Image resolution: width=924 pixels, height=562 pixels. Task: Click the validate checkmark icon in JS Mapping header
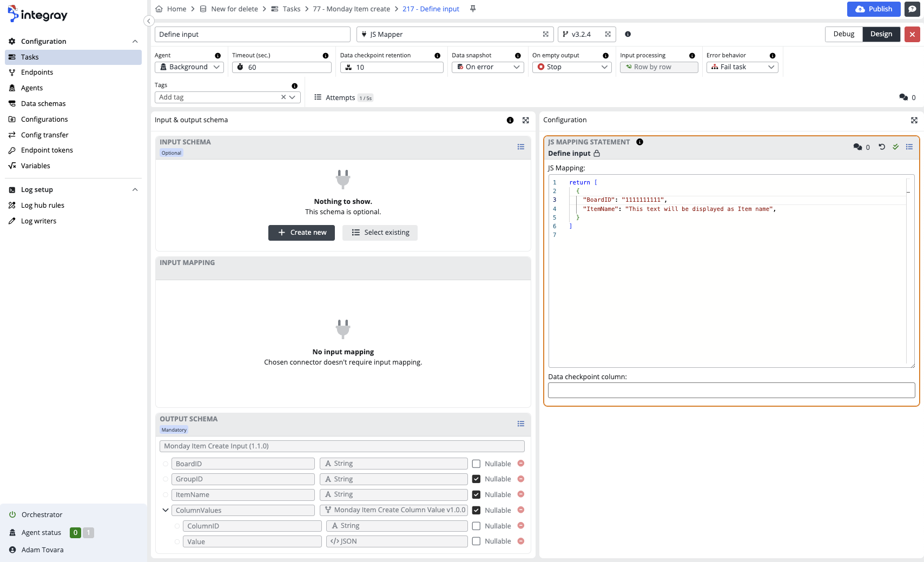click(896, 147)
